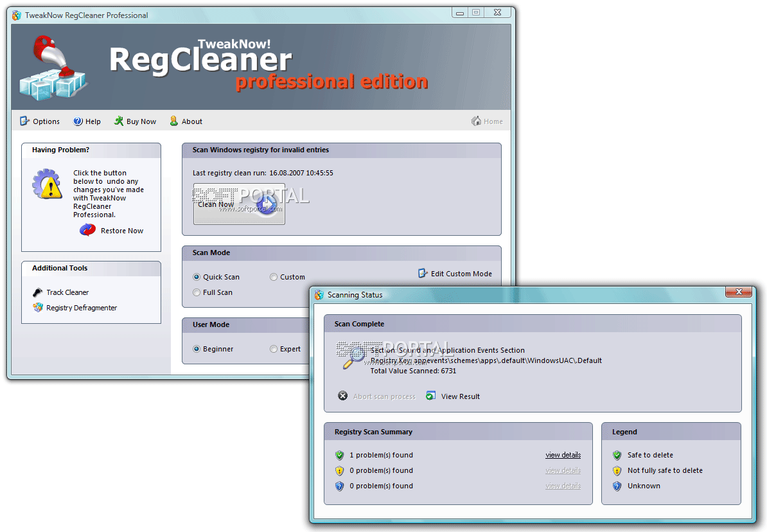Select the Beginner user mode radio button
The width and height of the screenshot is (767, 532).
click(x=197, y=349)
